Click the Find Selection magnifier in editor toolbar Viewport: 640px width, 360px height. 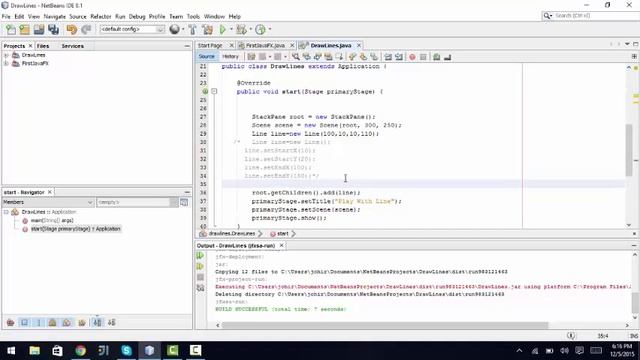tap(296, 57)
